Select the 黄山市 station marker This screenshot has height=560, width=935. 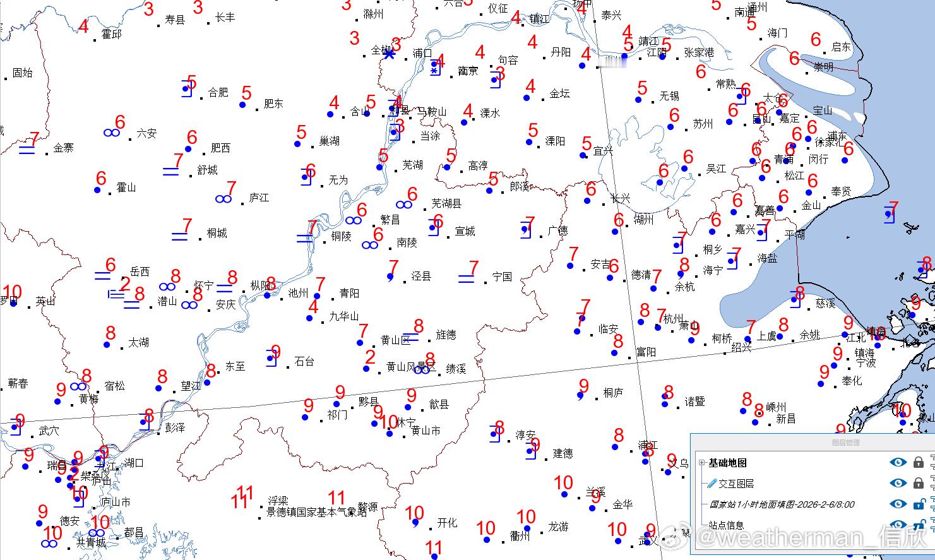point(389,434)
